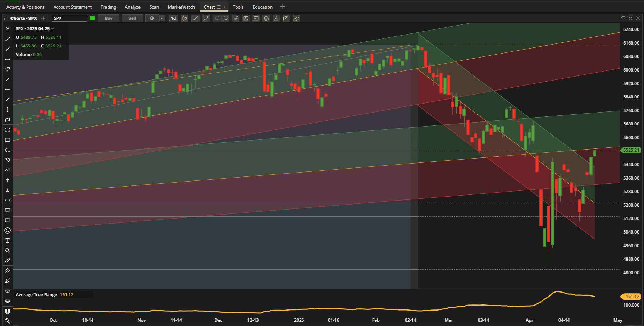Zoom in the chart

tap(225, 18)
